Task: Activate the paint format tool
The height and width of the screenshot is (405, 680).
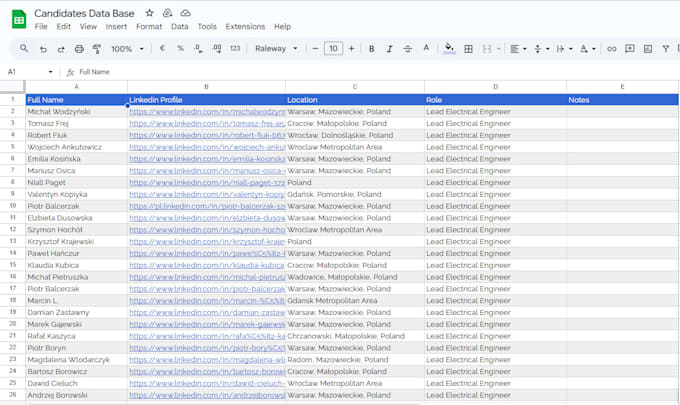Action: click(97, 49)
